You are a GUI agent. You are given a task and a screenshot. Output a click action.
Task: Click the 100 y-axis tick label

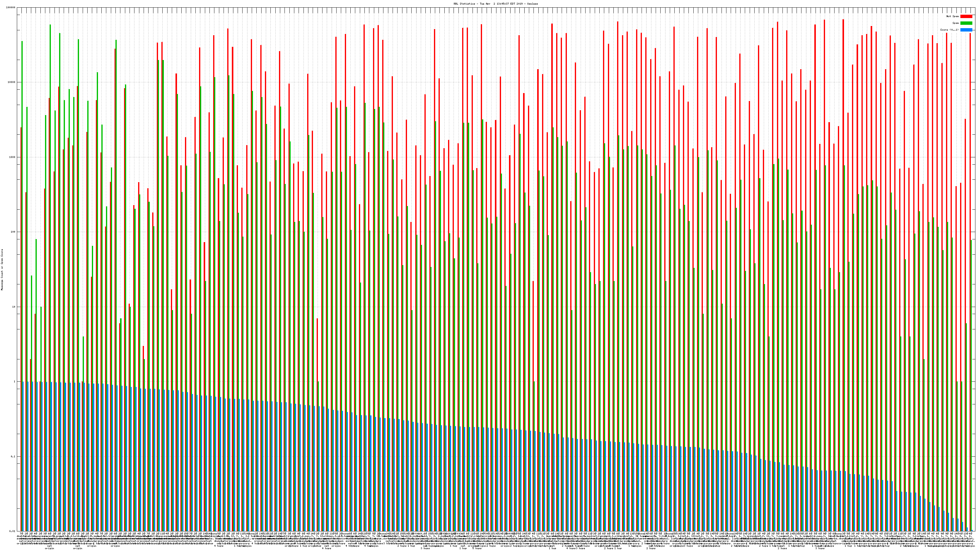(x=13, y=232)
